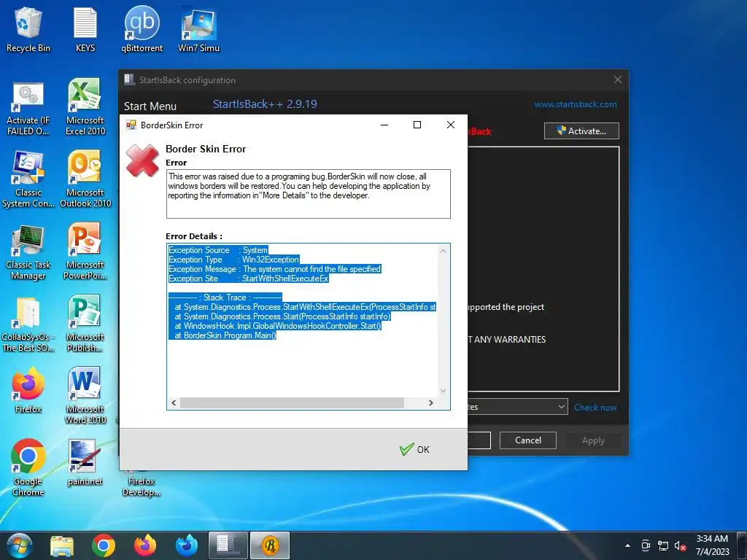
Task: Click the vertical scrollbar up arrow
Action: pos(443,251)
